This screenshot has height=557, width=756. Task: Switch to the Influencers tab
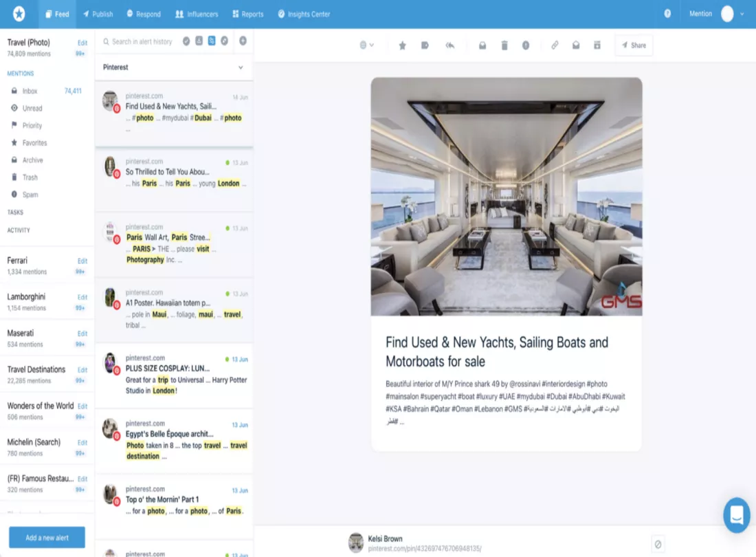coord(197,14)
